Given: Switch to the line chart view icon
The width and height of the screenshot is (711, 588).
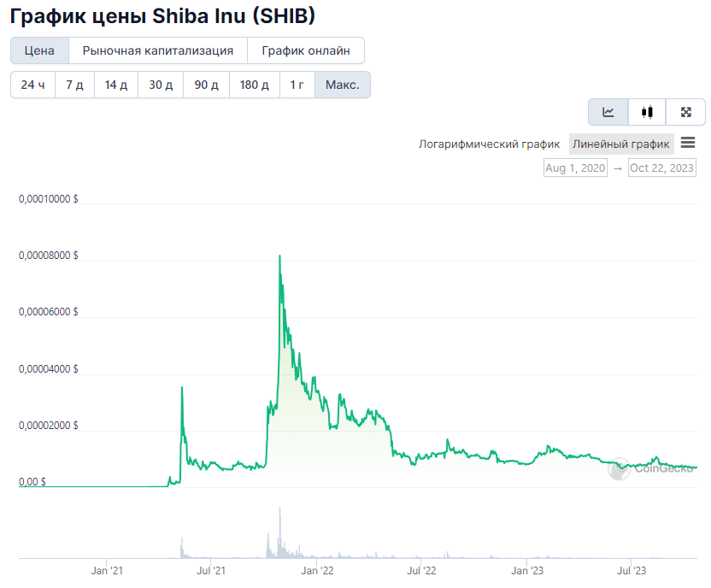Looking at the screenshot, I should click(x=608, y=112).
